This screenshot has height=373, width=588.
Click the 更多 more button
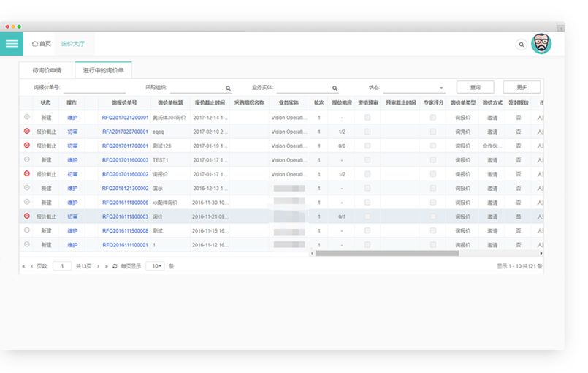522,87
